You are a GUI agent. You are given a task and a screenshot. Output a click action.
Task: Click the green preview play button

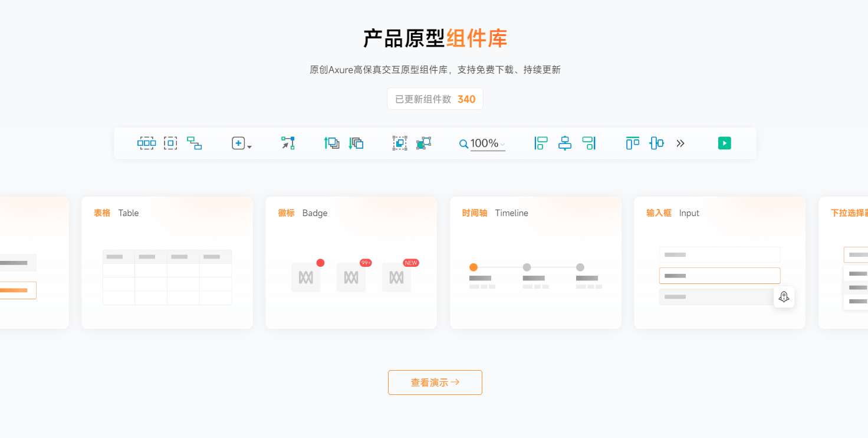coord(725,143)
